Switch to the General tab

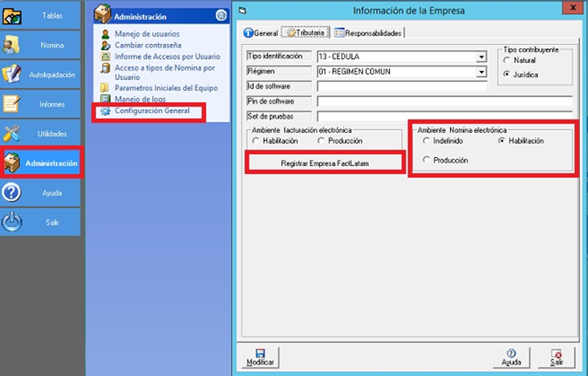261,33
